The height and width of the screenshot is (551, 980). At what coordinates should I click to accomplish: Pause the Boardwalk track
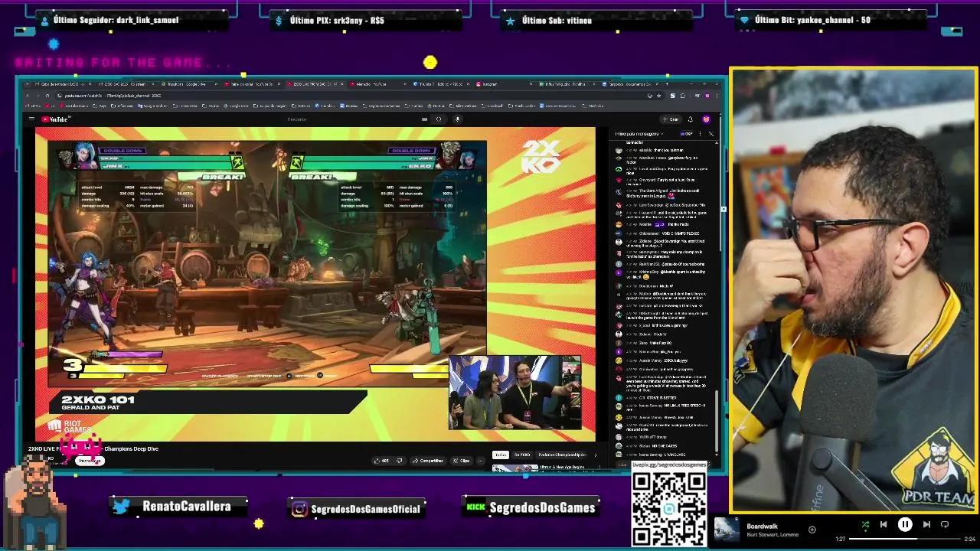click(x=905, y=524)
